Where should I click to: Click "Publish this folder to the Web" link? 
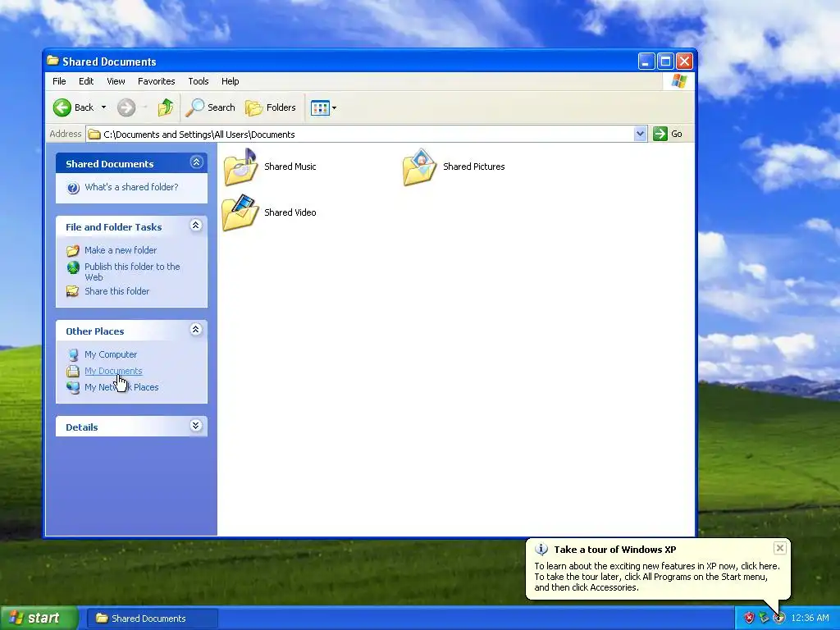pyautogui.click(x=132, y=272)
